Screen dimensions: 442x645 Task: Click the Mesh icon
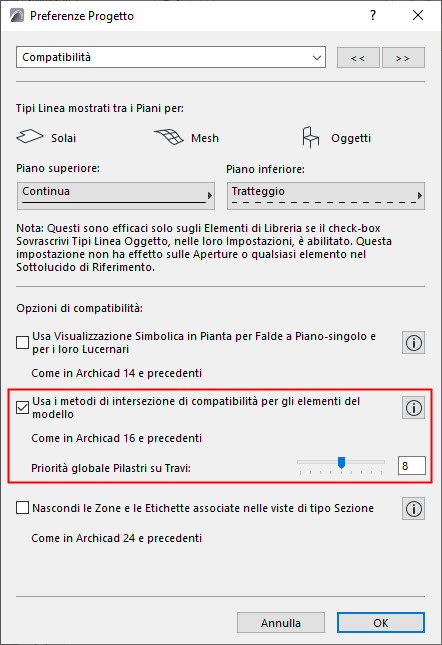[169, 137]
